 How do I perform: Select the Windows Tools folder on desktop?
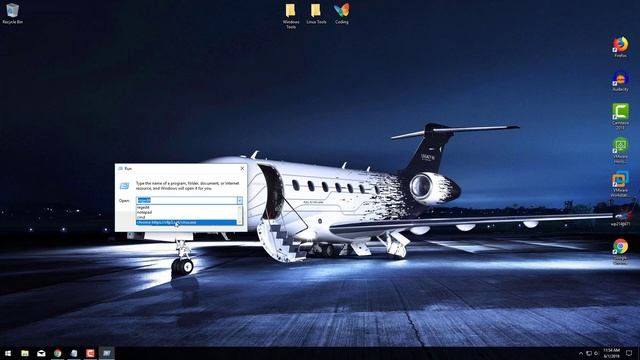[x=291, y=16]
